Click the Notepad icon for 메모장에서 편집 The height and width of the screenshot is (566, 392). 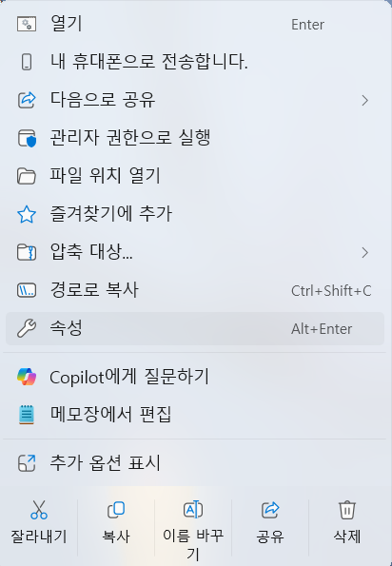[x=27, y=415]
